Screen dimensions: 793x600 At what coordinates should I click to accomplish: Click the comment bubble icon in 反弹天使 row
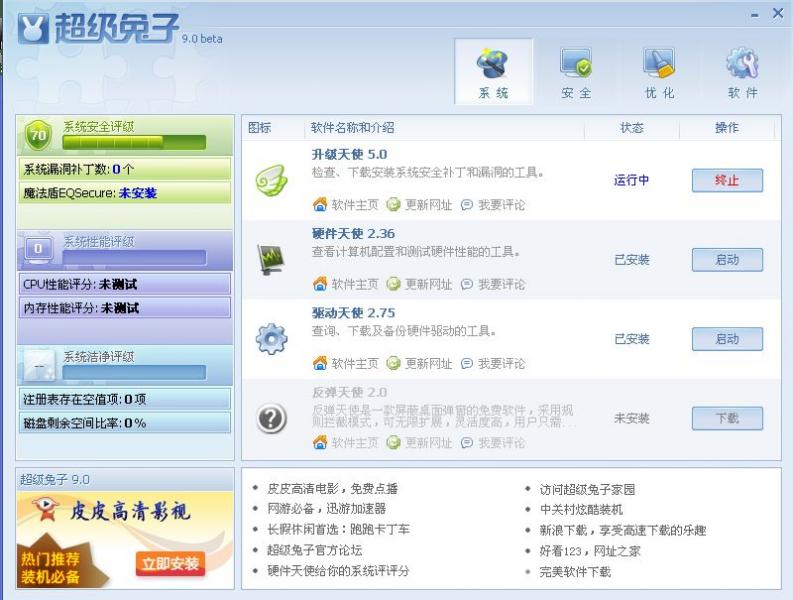point(467,443)
